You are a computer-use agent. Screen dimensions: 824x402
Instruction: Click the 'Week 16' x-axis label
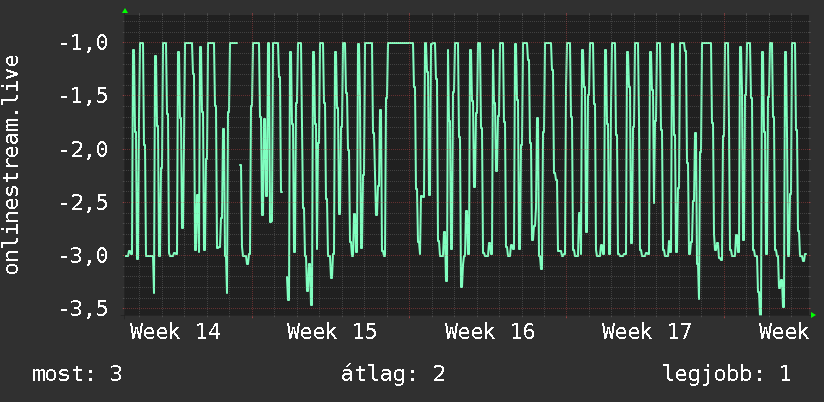click(x=490, y=332)
